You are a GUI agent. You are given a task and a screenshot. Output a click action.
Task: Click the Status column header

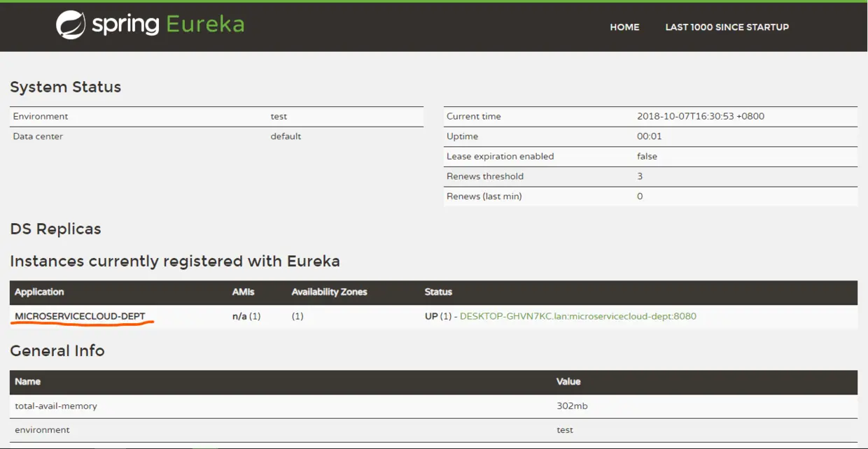pos(437,292)
